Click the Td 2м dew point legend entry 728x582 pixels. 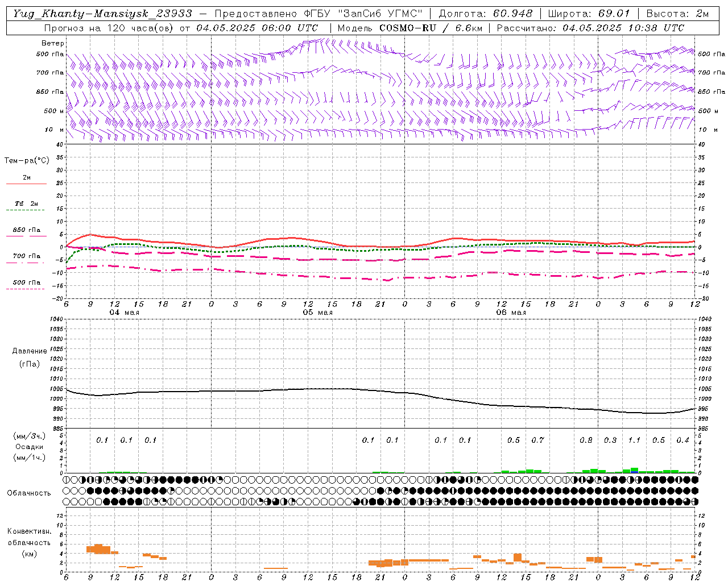pyautogui.click(x=27, y=203)
